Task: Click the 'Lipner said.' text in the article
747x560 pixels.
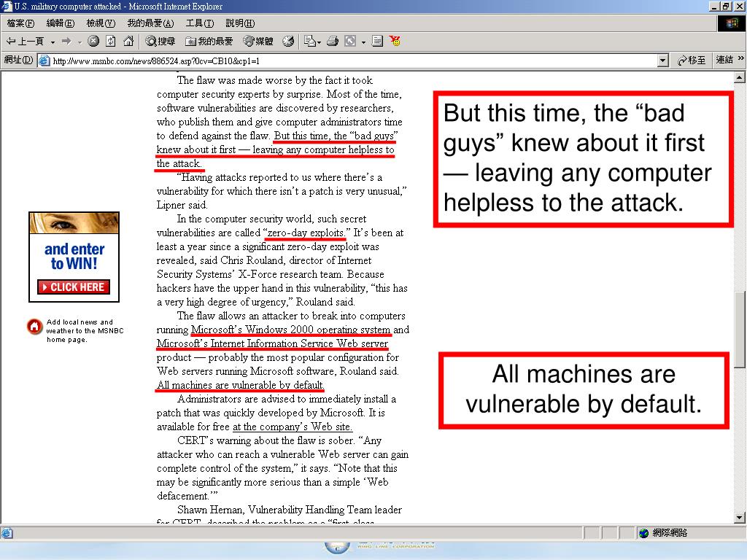Action: coord(182,205)
